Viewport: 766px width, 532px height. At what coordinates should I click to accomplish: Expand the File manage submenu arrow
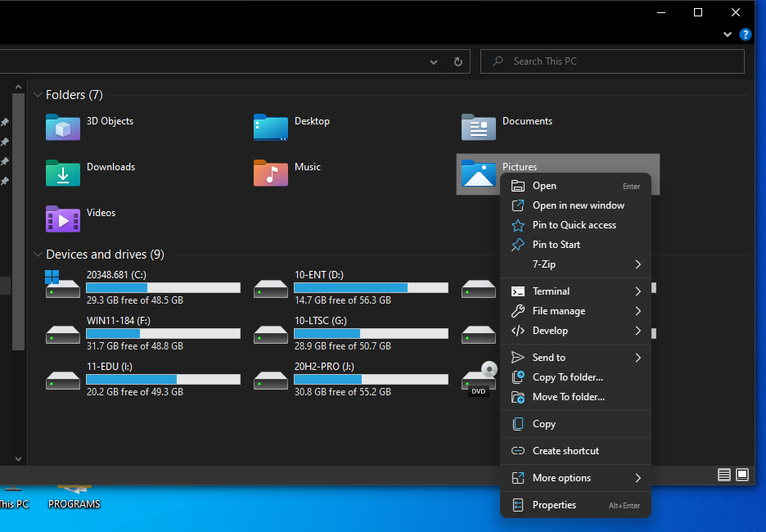pyautogui.click(x=638, y=311)
